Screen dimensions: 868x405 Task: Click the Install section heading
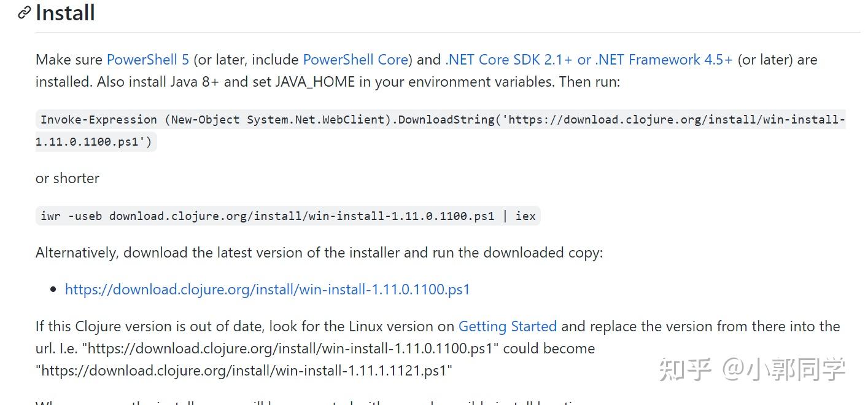point(66,13)
